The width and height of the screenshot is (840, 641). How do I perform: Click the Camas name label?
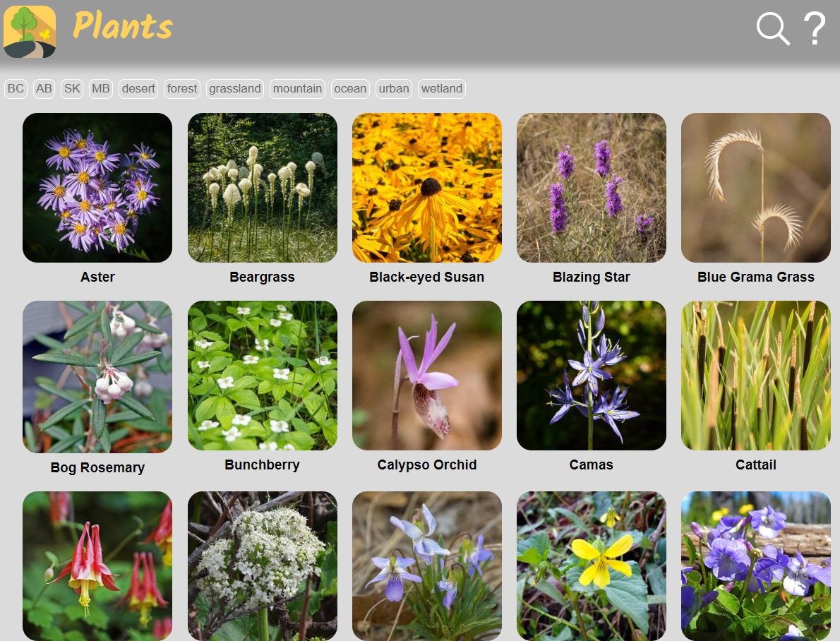592,465
